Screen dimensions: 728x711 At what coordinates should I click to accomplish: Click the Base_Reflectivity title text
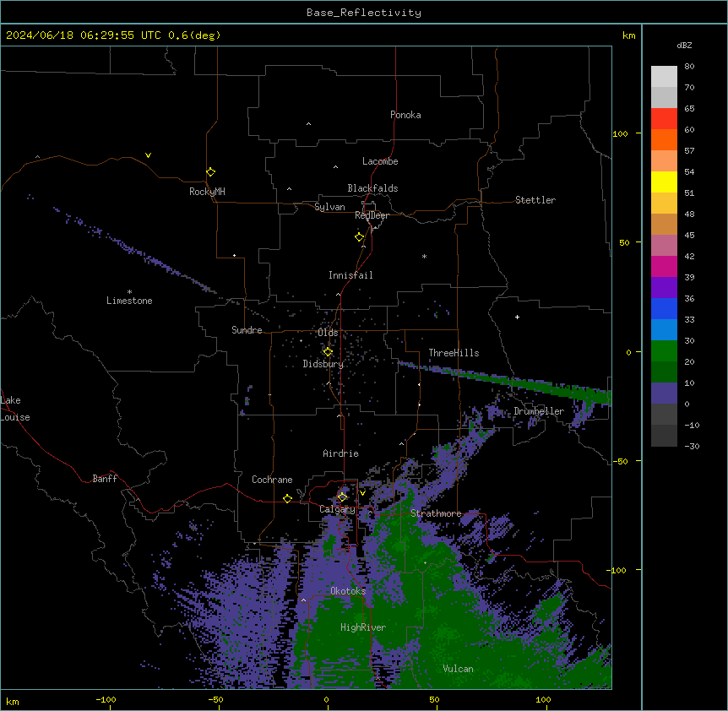[364, 13]
